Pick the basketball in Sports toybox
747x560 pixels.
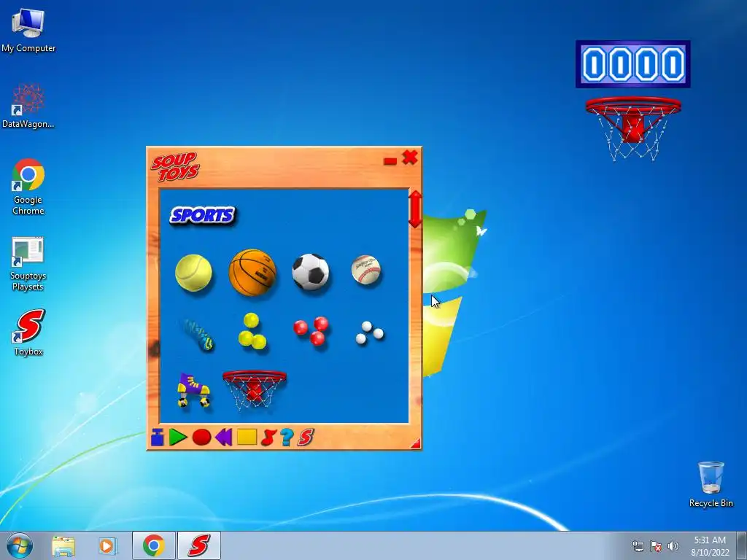point(252,273)
